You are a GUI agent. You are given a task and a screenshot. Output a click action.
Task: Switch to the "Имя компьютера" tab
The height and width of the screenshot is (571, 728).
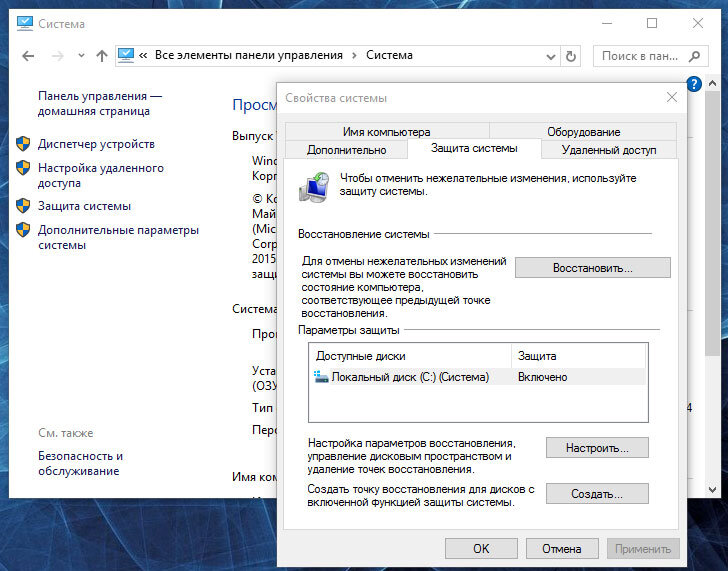[x=386, y=132]
